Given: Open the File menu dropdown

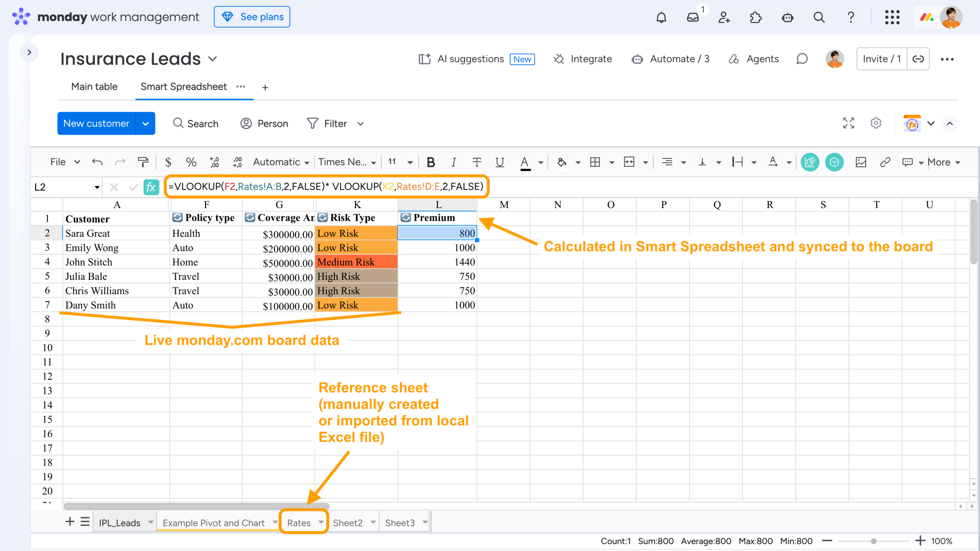Looking at the screenshot, I should (x=65, y=162).
